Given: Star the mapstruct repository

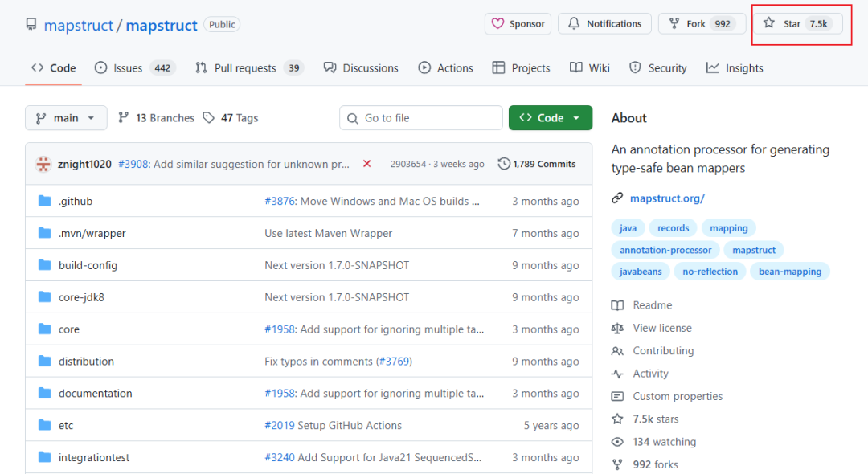Looking at the screenshot, I should (x=798, y=24).
